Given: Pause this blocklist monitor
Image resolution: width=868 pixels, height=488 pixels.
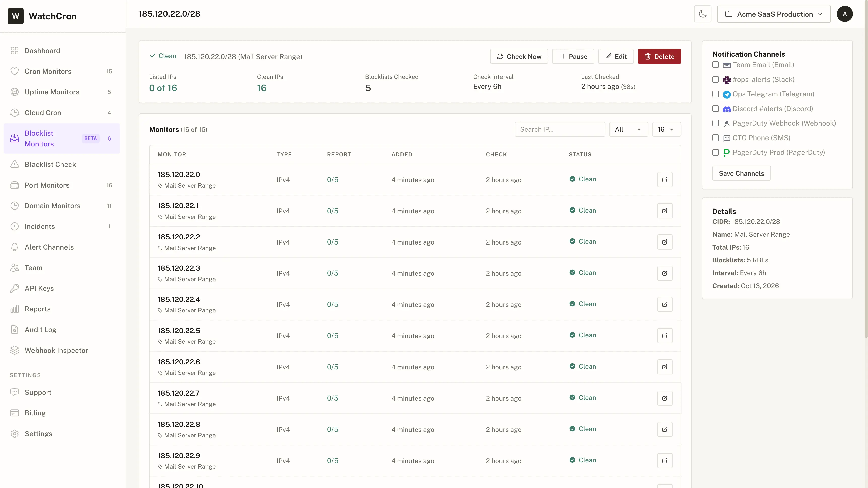Looking at the screenshot, I should (x=573, y=57).
